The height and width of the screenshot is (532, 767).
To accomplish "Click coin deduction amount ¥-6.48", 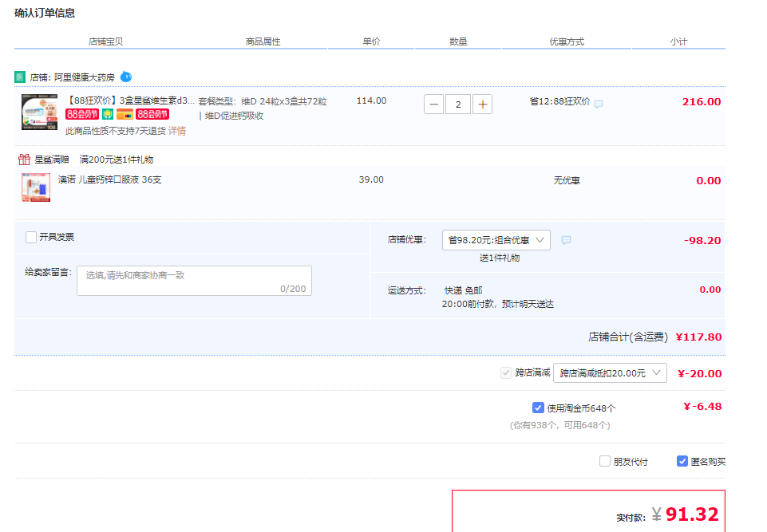I will pyautogui.click(x=702, y=406).
